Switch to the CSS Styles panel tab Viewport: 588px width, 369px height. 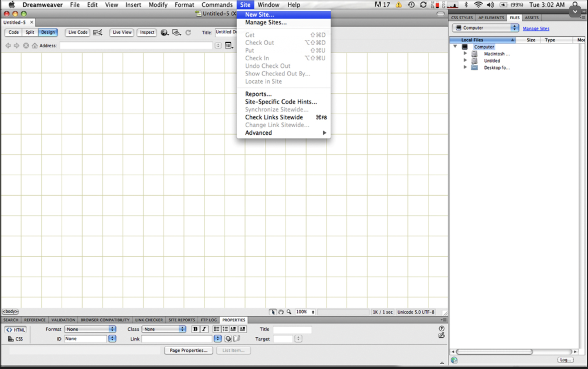462,18
